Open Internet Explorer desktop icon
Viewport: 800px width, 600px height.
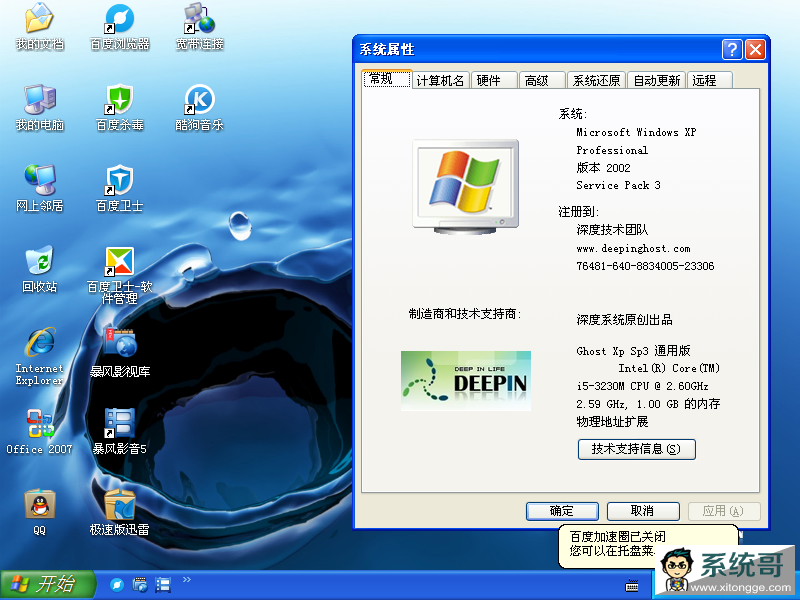tap(39, 356)
